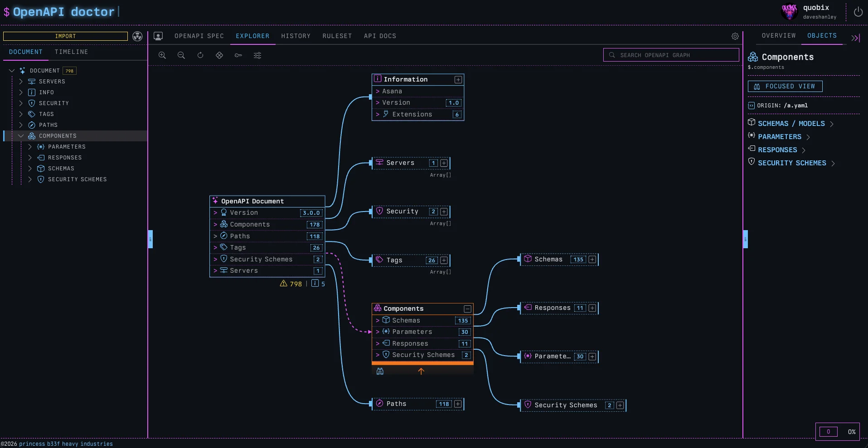Click the zoom out magnifier icon
Viewport: 868px width, 448px height.
(181, 55)
